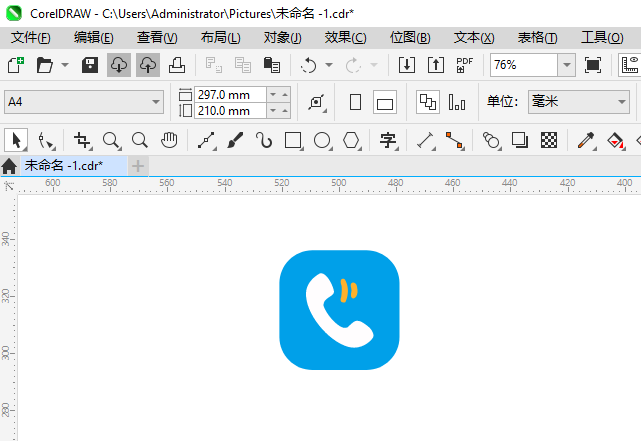Open the 编辑(E) menu
Screen dimensions: 641x441
click(94, 38)
